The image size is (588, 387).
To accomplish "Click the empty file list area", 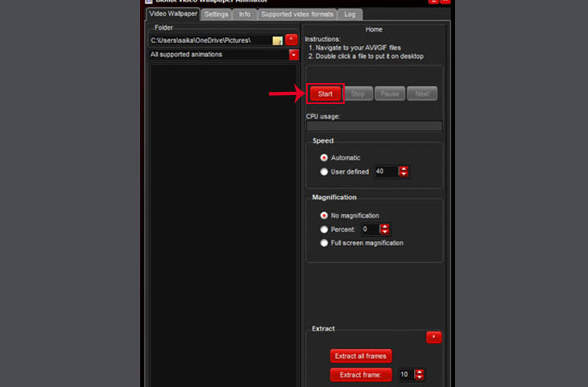I will pos(223,225).
